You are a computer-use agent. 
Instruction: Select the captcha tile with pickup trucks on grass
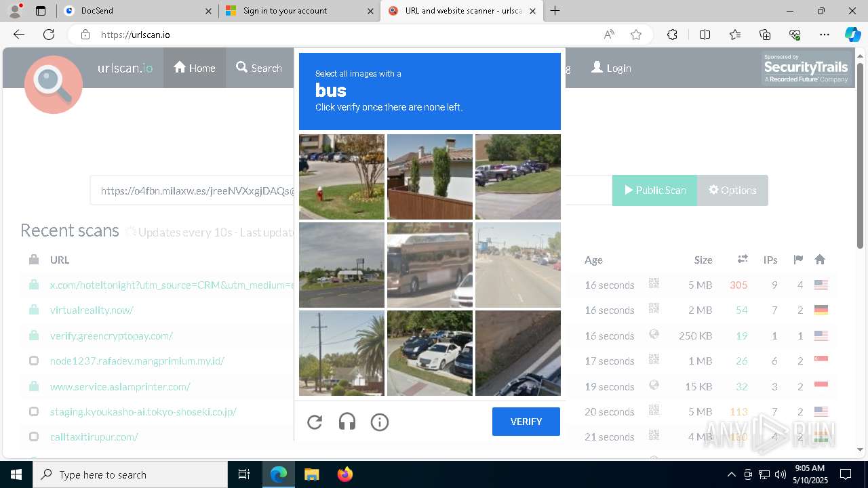pyautogui.click(x=518, y=177)
